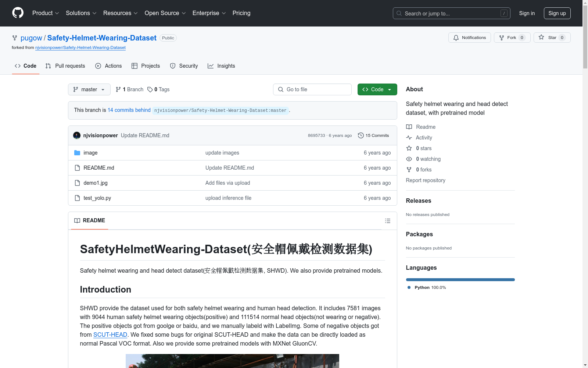Open the Readme link in About

(421, 127)
